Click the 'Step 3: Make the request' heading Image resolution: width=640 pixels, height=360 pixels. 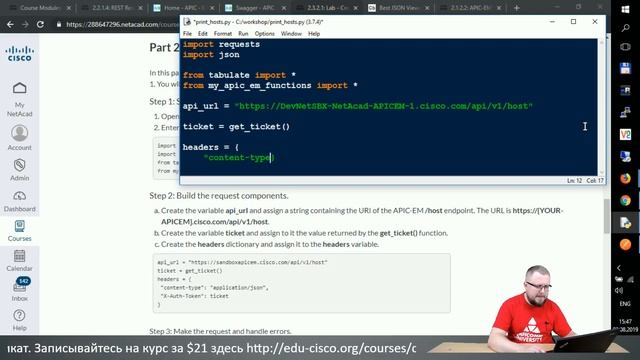pyautogui.click(x=220, y=331)
